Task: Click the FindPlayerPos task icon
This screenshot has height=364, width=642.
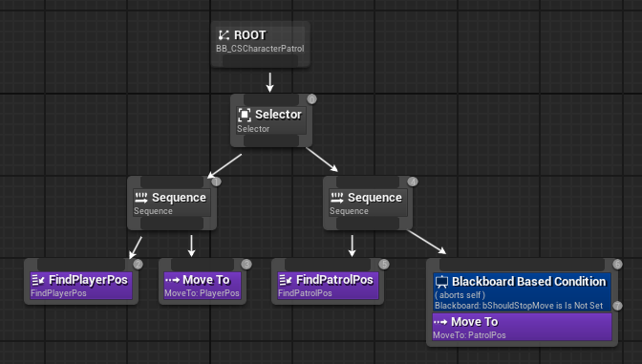Action: pos(38,280)
